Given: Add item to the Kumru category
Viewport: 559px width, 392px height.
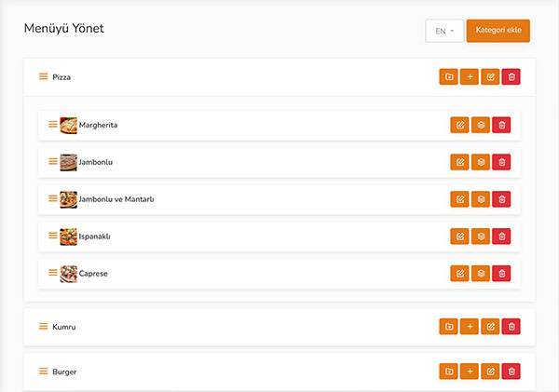Looking at the screenshot, I should click(x=470, y=327).
